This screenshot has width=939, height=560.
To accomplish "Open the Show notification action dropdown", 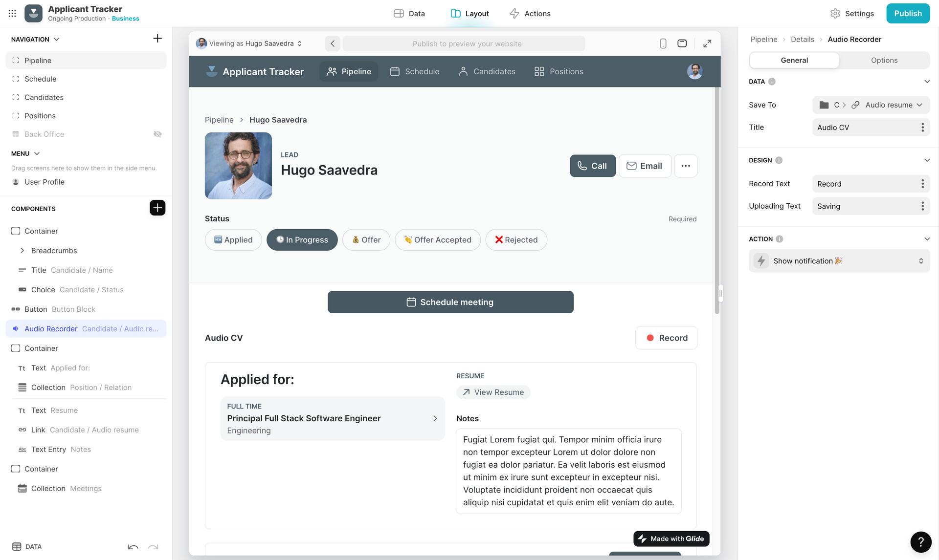I will 839,261.
